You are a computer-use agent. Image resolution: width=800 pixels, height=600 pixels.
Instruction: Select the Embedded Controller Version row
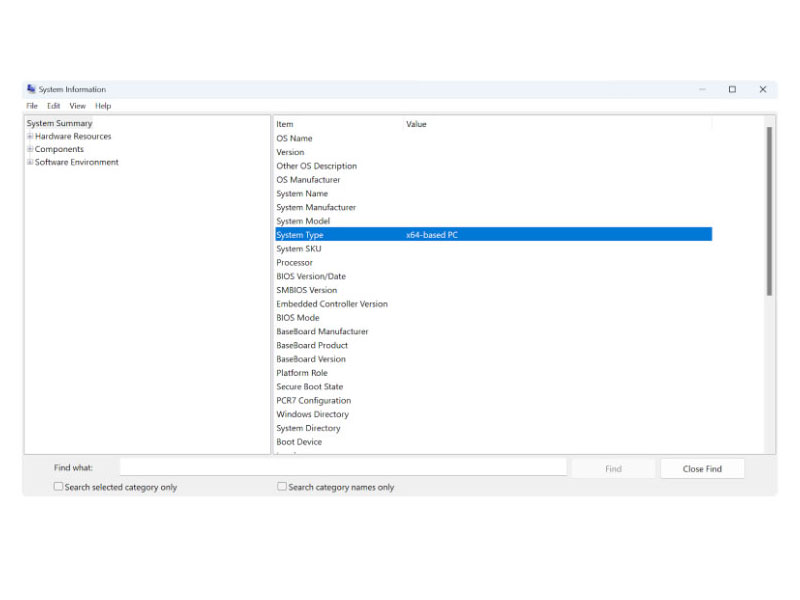point(493,304)
